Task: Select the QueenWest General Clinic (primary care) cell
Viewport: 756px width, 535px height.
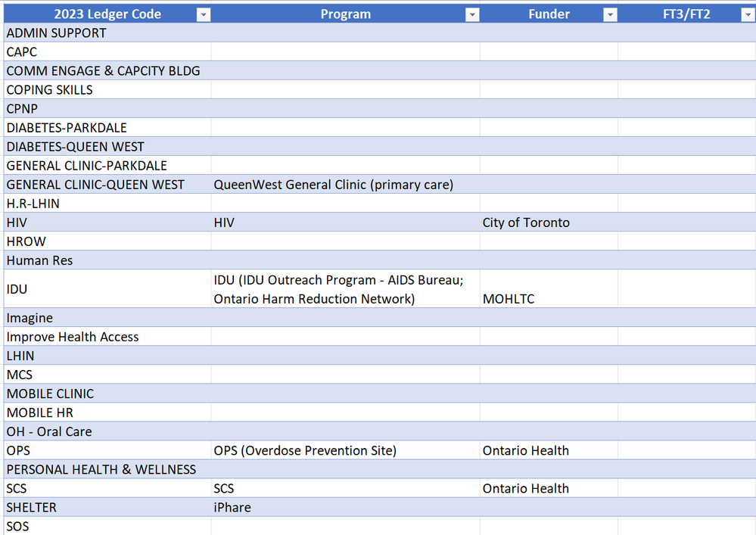Action: pos(346,185)
